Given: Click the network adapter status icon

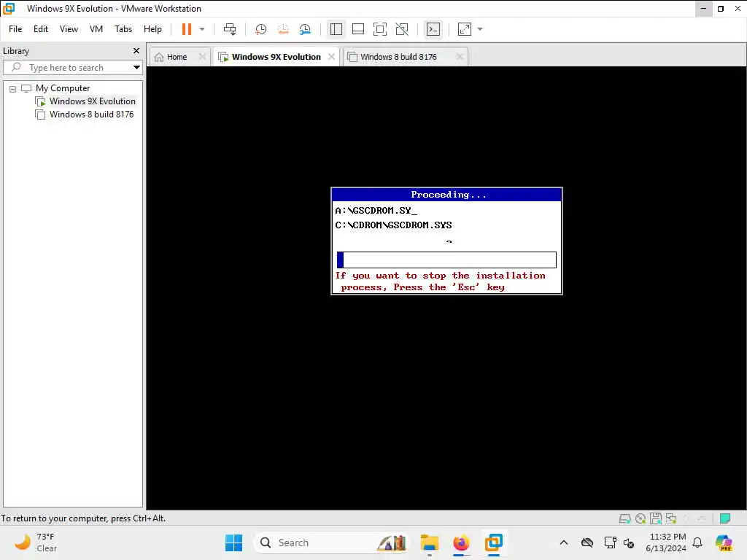Looking at the screenshot, I should click(671, 518).
